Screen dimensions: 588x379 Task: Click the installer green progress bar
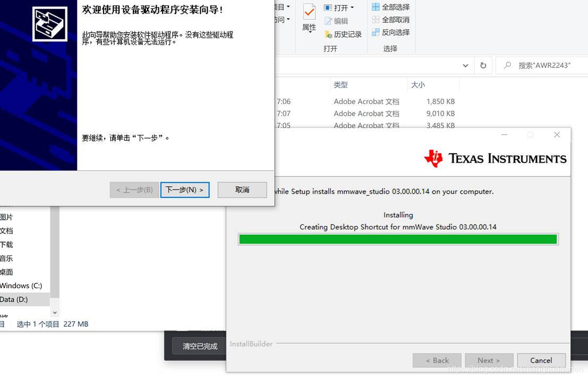point(398,239)
